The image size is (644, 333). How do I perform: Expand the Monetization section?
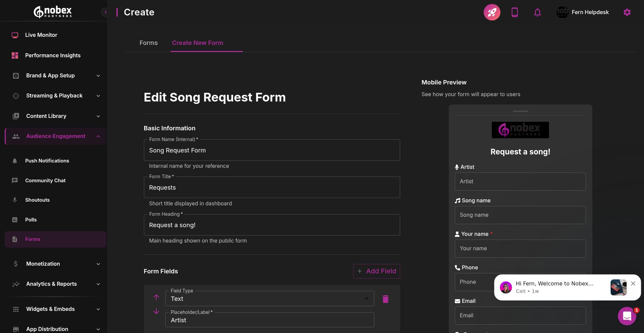click(43, 264)
